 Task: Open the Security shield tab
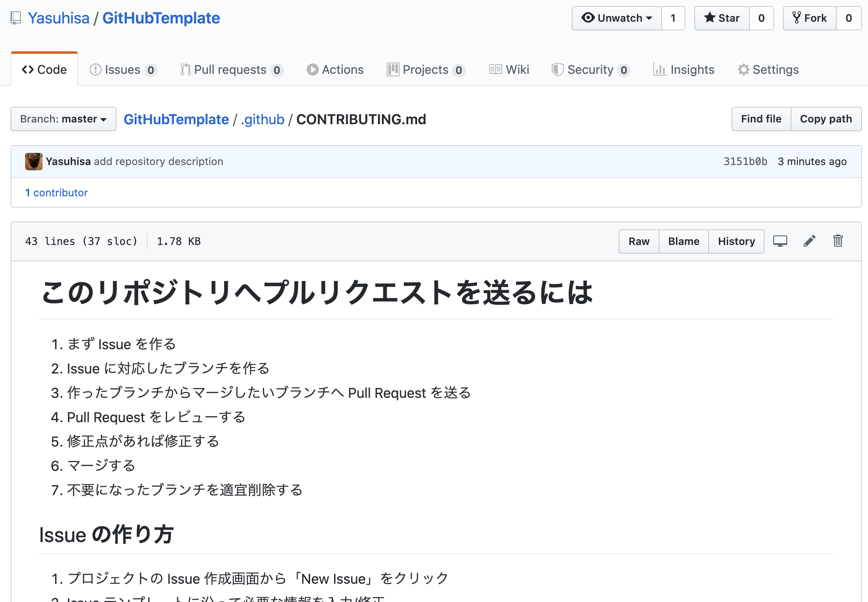(590, 69)
